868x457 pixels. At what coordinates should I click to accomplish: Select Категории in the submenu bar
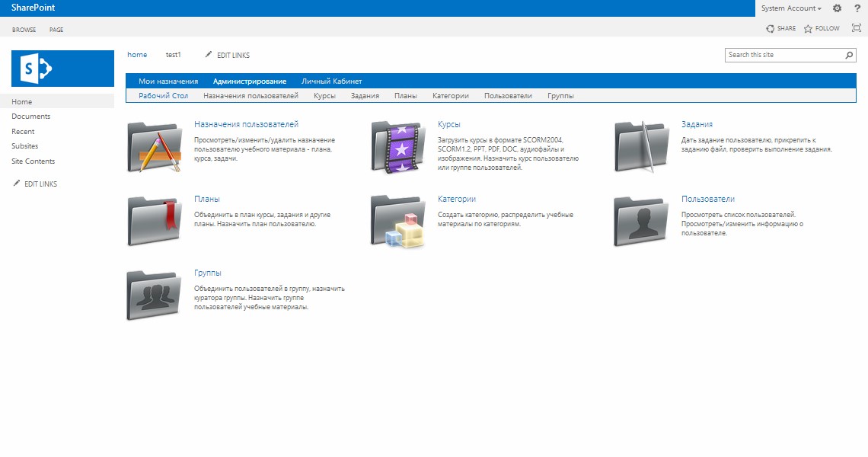click(451, 96)
